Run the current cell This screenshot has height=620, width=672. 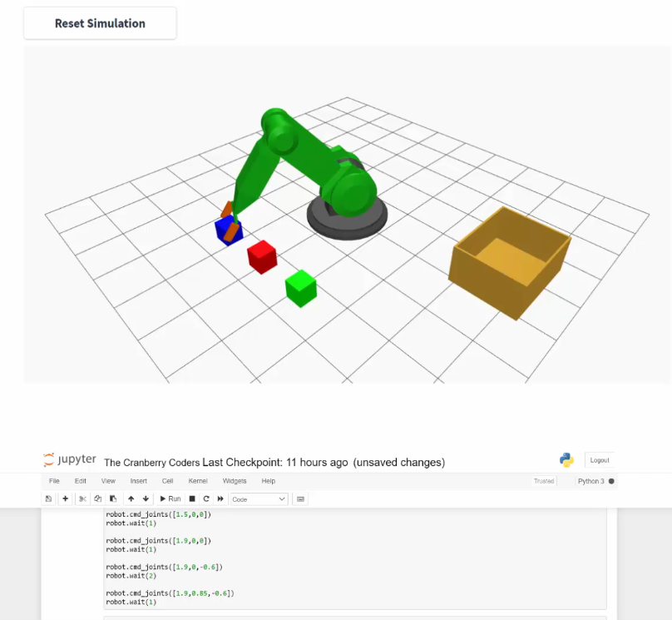(x=170, y=498)
